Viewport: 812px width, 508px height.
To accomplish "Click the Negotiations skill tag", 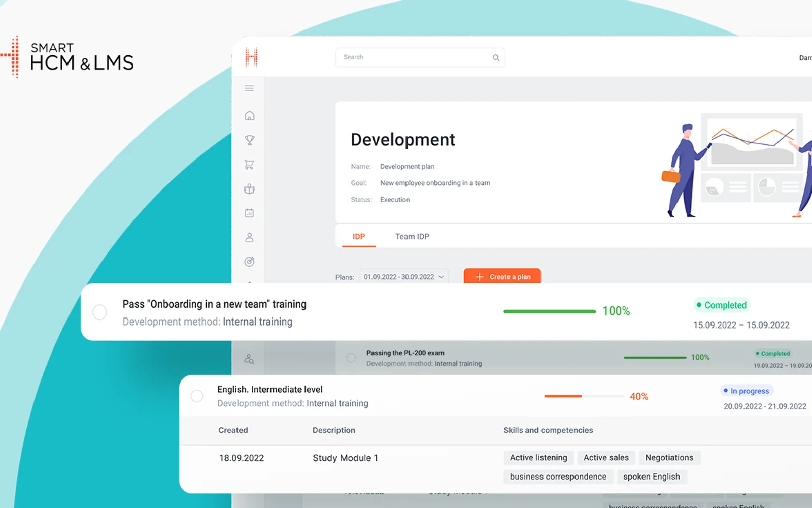I will click(x=669, y=458).
